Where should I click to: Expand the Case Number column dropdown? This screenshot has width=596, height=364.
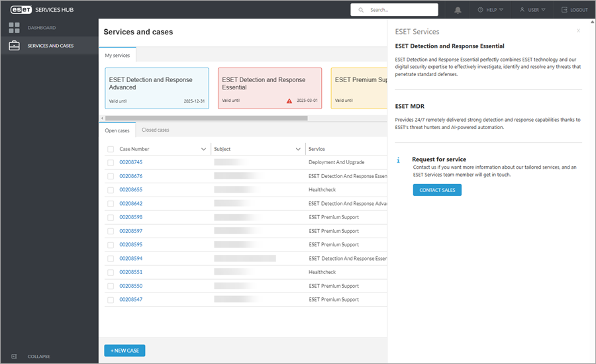[203, 149]
